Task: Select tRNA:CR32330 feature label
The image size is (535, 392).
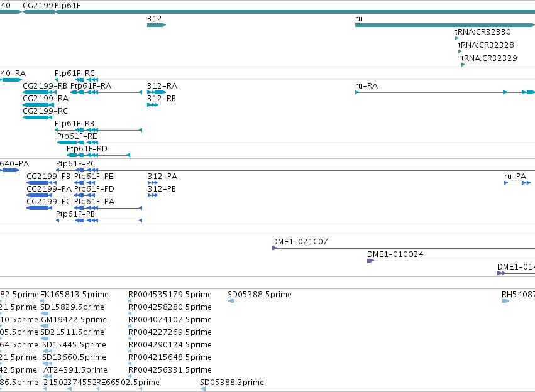Action: tap(483, 31)
